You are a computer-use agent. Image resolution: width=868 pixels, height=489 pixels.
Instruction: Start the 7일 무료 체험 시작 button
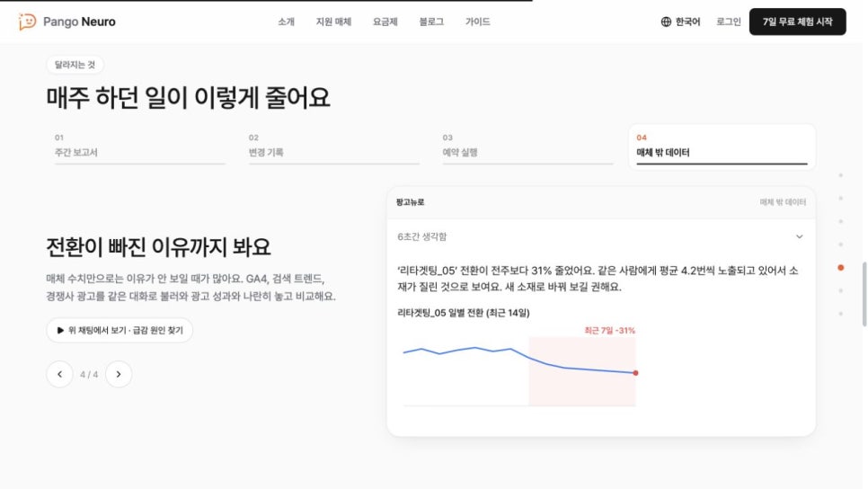tap(797, 22)
